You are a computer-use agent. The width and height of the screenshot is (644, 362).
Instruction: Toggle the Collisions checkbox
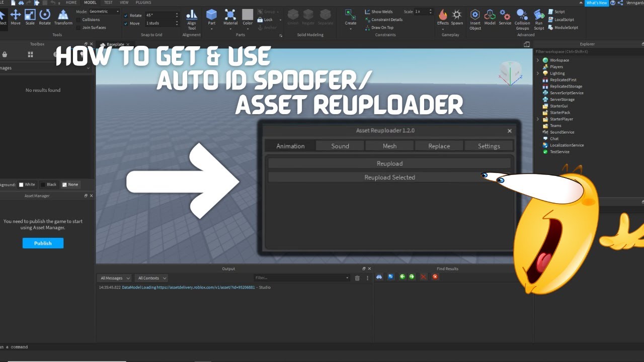point(78,20)
